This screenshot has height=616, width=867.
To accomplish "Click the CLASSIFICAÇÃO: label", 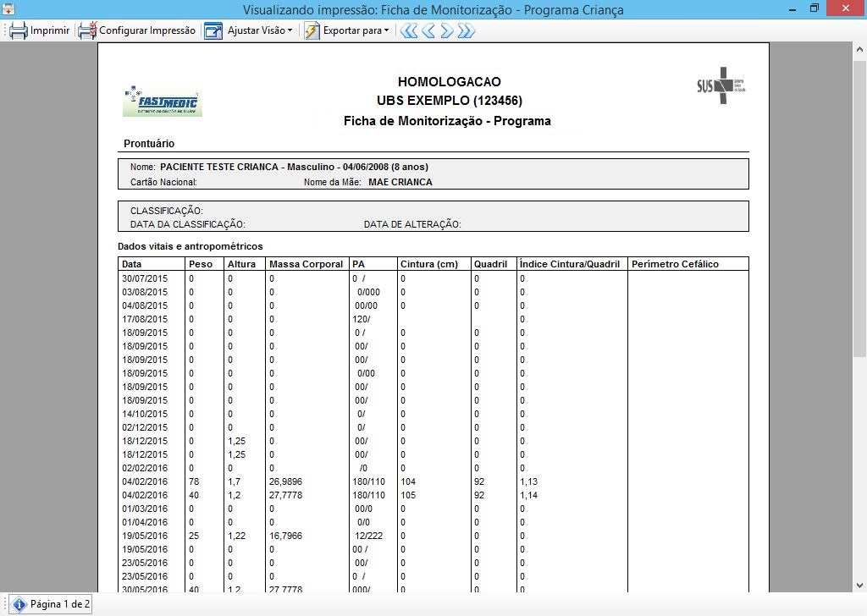I will point(167,211).
